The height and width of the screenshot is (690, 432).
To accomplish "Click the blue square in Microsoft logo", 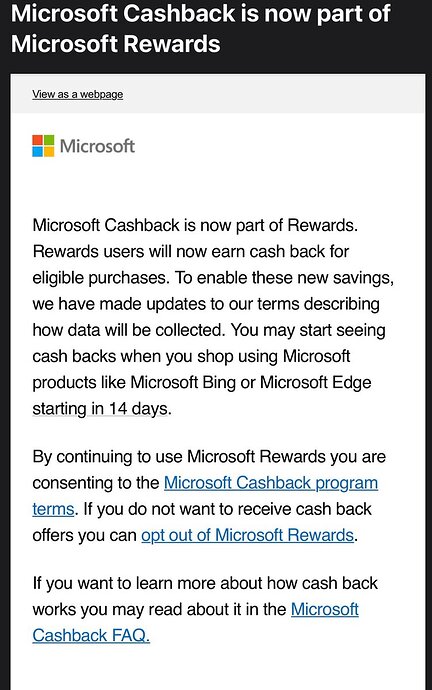I will click(x=37, y=152).
